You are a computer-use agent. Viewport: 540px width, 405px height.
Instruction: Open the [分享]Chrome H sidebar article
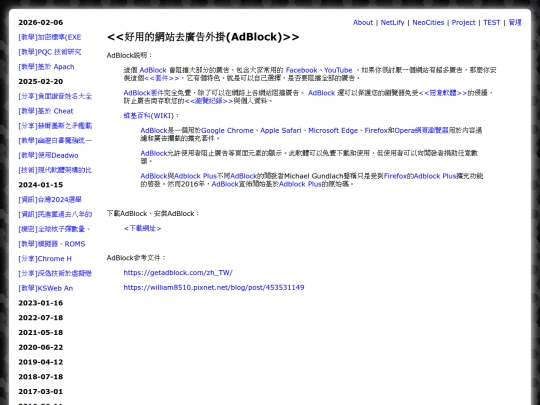45,259
